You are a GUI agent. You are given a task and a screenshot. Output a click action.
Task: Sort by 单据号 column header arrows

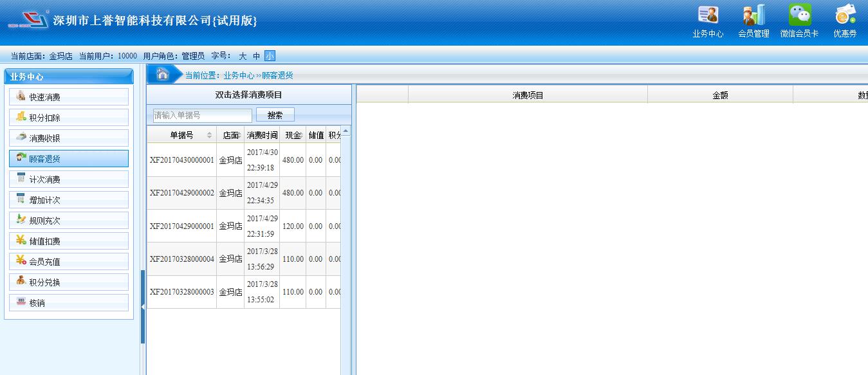click(209, 135)
